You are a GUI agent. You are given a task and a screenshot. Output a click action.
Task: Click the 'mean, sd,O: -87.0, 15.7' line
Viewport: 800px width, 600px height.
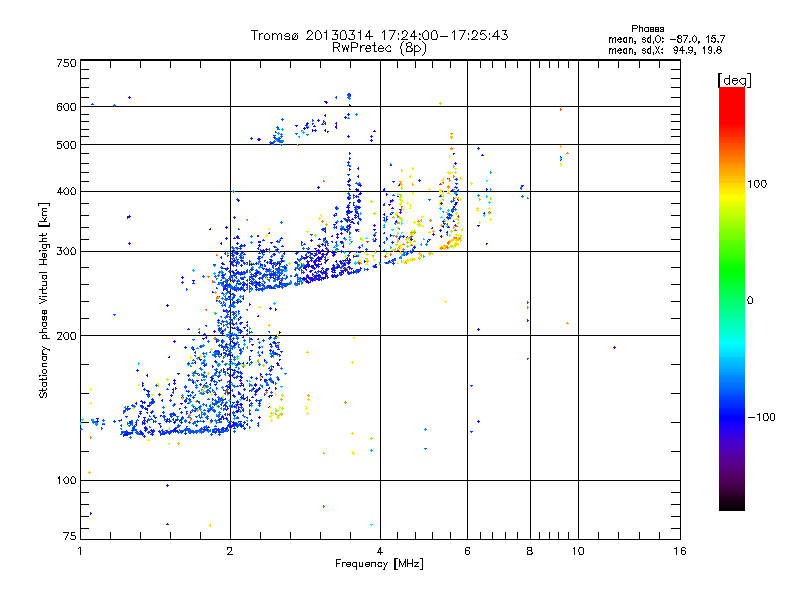tap(666, 39)
